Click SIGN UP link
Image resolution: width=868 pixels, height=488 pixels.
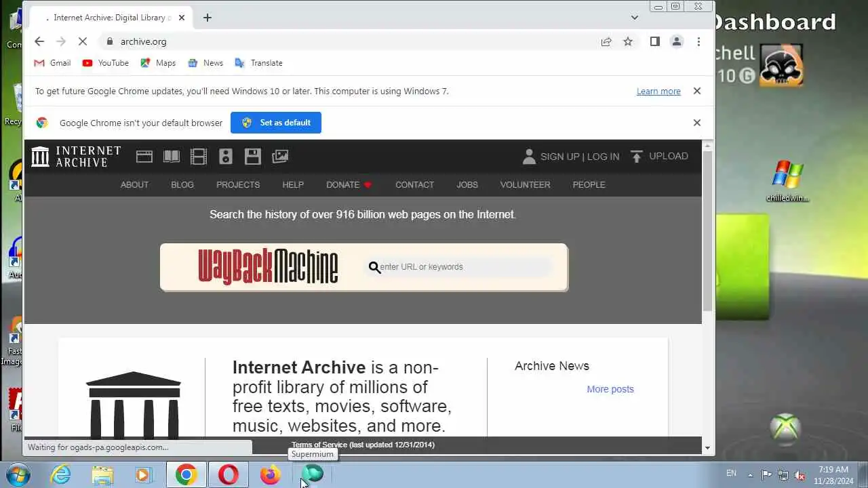pyautogui.click(x=559, y=157)
